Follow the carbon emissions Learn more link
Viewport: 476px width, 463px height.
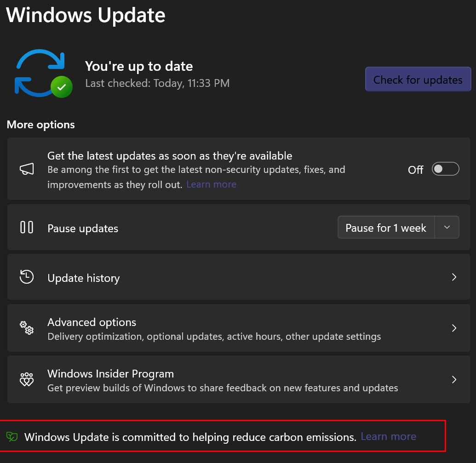[x=388, y=437]
